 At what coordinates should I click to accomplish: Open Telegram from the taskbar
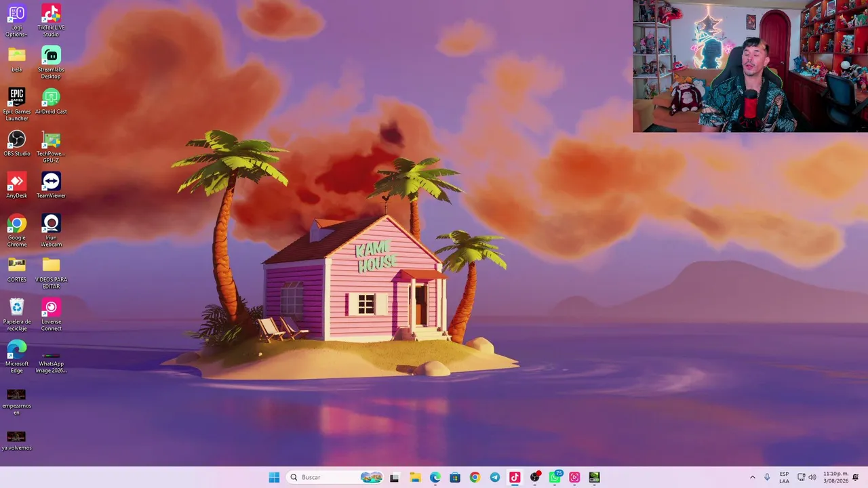point(495,477)
